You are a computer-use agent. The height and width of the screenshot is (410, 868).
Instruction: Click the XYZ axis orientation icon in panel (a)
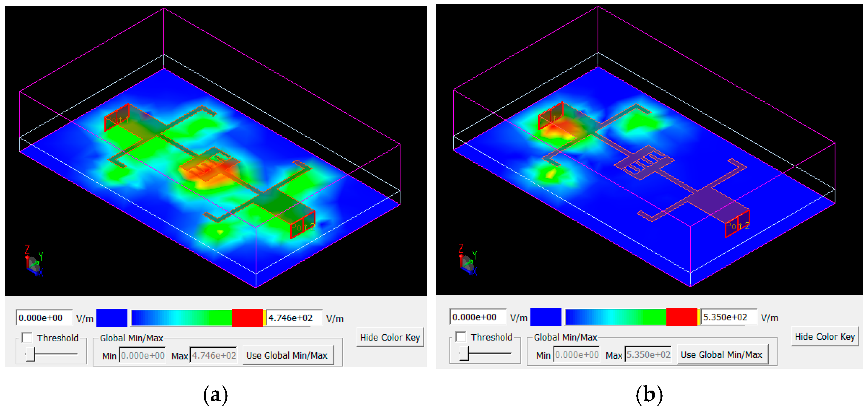pyautogui.click(x=34, y=261)
